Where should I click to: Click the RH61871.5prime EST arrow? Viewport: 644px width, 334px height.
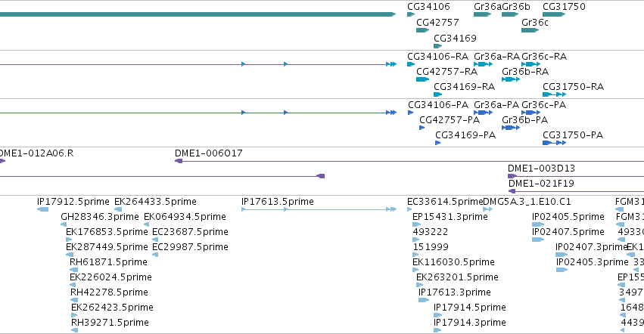click(x=74, y=270)
